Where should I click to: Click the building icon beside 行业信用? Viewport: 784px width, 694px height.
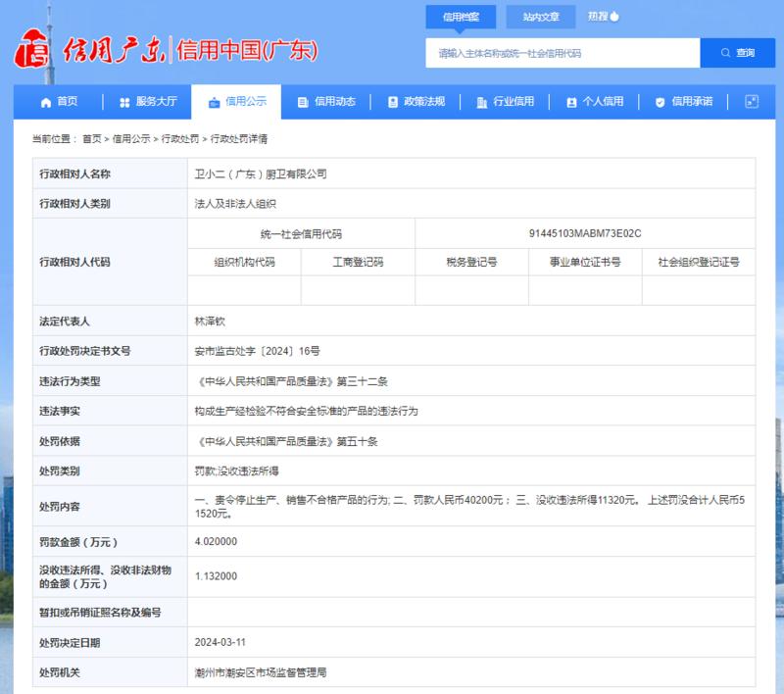(481, 103)
